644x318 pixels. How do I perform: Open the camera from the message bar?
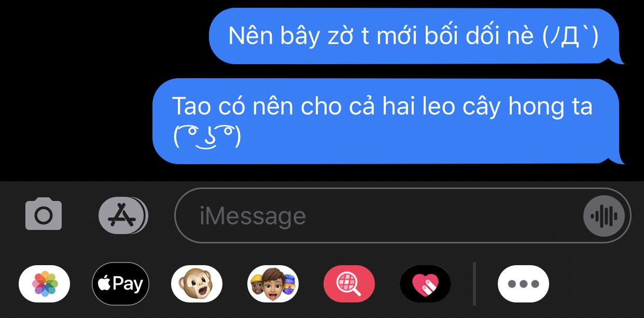pyautogui.click(x=44, y=214)
